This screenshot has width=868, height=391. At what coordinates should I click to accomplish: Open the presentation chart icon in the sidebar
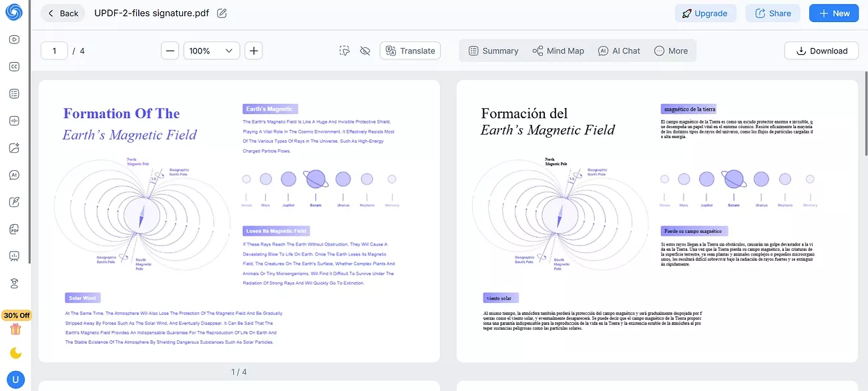pyautogui.click(x=14, y=256)
